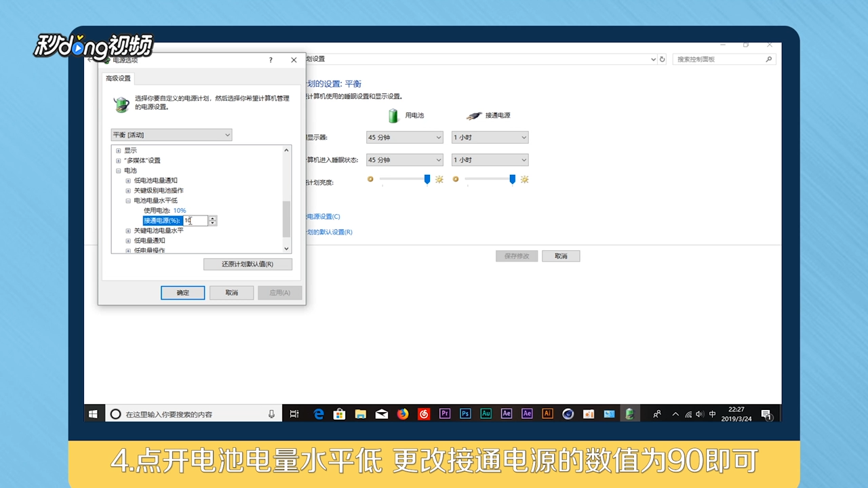Expand the 显示 tree node
868x488 pixels.
coord(118,150)
